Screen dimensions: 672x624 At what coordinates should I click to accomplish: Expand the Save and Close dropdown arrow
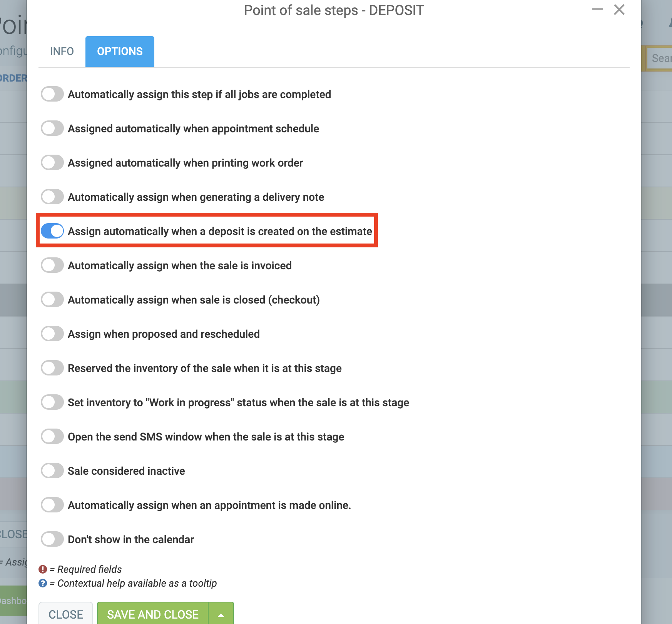221,614
